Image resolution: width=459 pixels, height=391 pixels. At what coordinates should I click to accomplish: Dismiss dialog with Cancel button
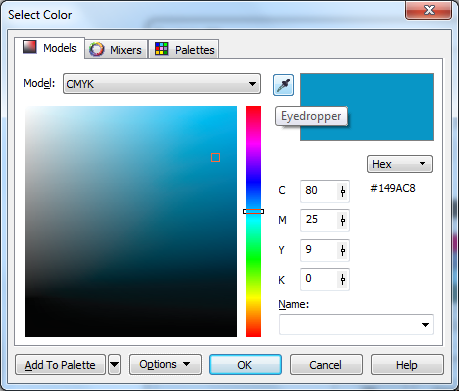point(326,365)
